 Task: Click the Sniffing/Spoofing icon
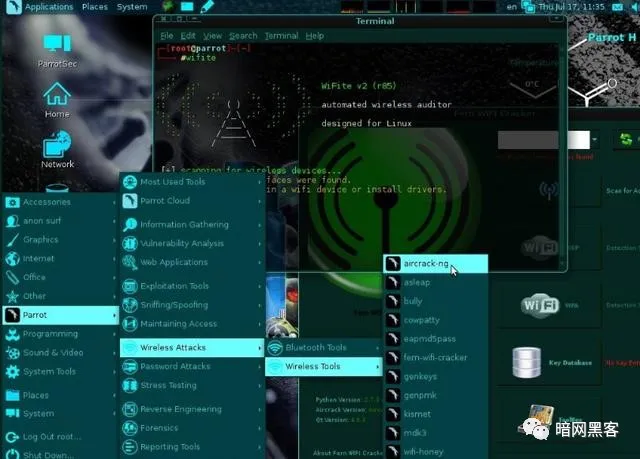(130, 305)
